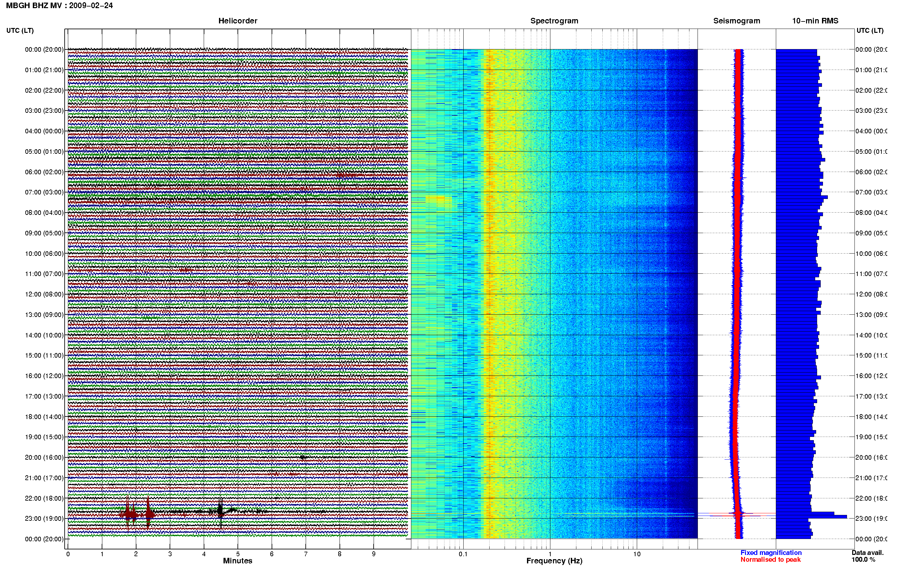The image size is (924, 578).
Task: Click the Minutes axis label
Action: pyautogui.click(x=237, y=561)
